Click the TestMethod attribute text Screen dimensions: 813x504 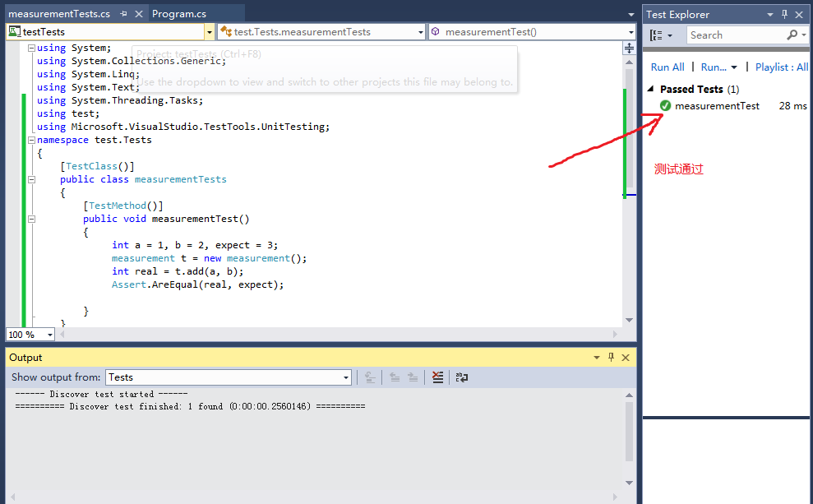[118, 206]
